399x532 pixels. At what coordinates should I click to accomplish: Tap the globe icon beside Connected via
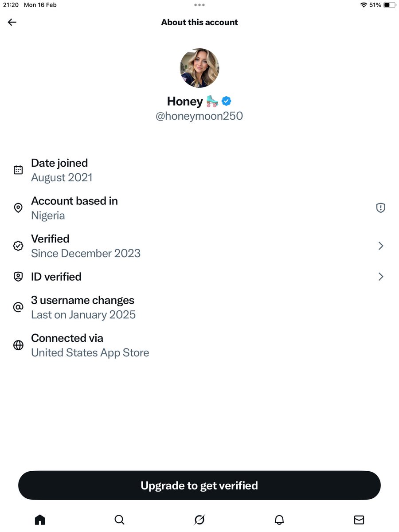click(18, 345)
